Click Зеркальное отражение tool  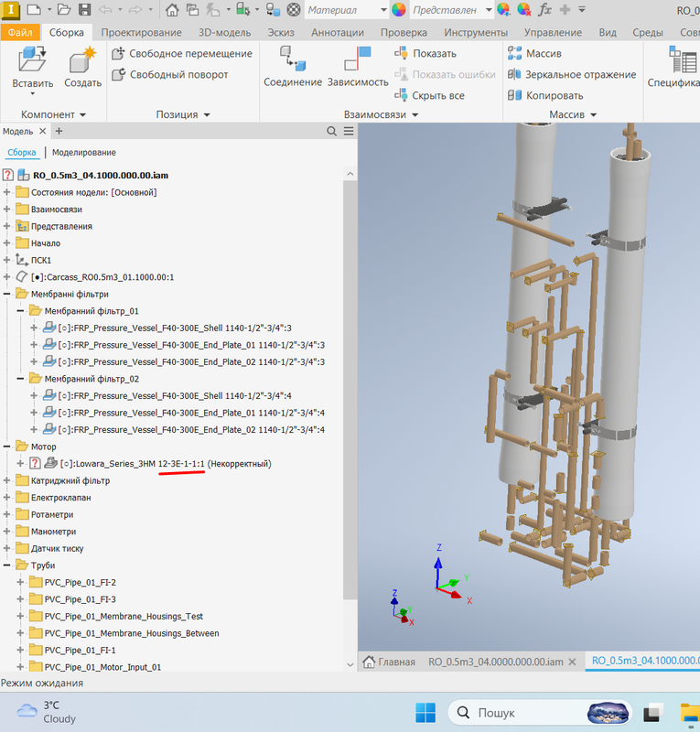572,75
